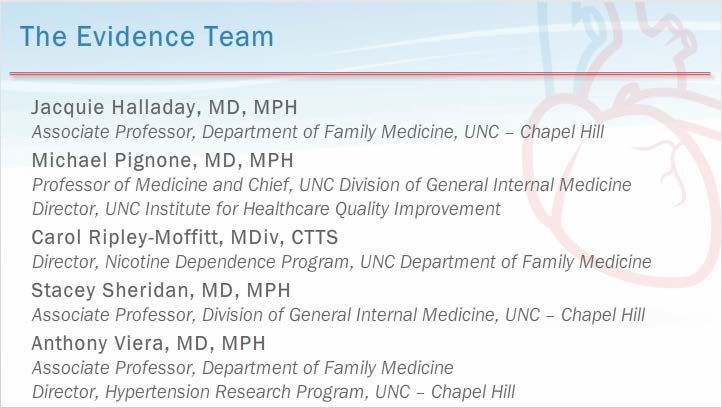Image resolution: width=722 pixels, height=408 pixels.
Task: Click 'Director, Nicotine Dependence Program' line
Action: pyautogui.click(x=342, y=262)
